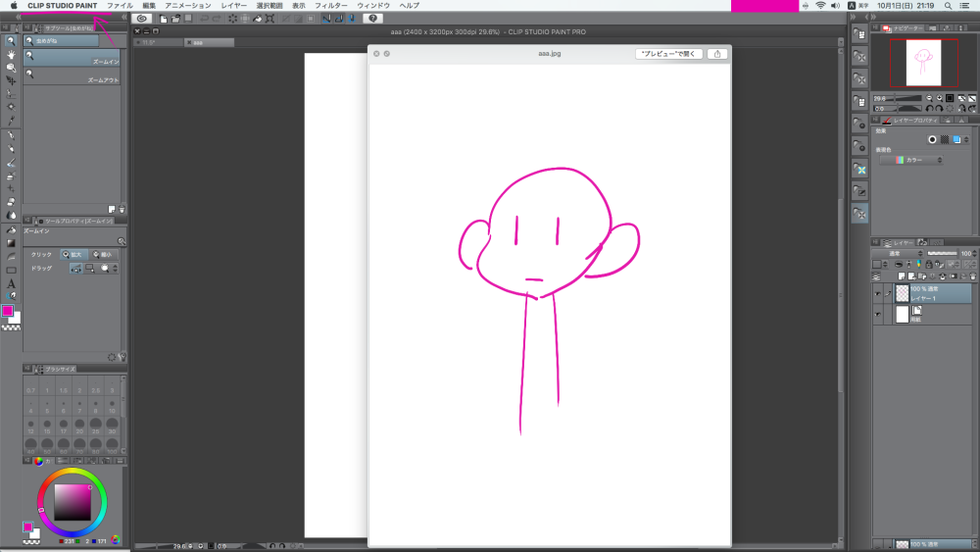Hide layer 1 using eye icon
980x552 pixels.
(x=878, y=293)
